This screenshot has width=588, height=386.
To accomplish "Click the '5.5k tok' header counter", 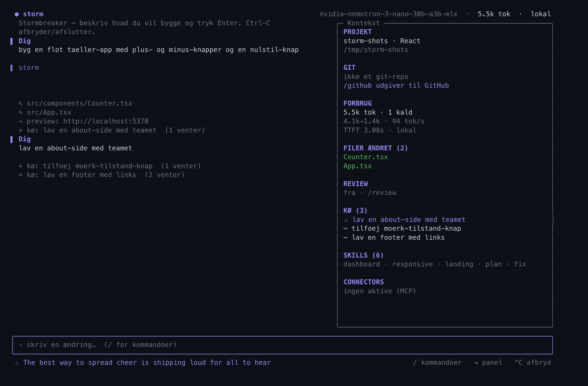I will [x=494, y=14].
